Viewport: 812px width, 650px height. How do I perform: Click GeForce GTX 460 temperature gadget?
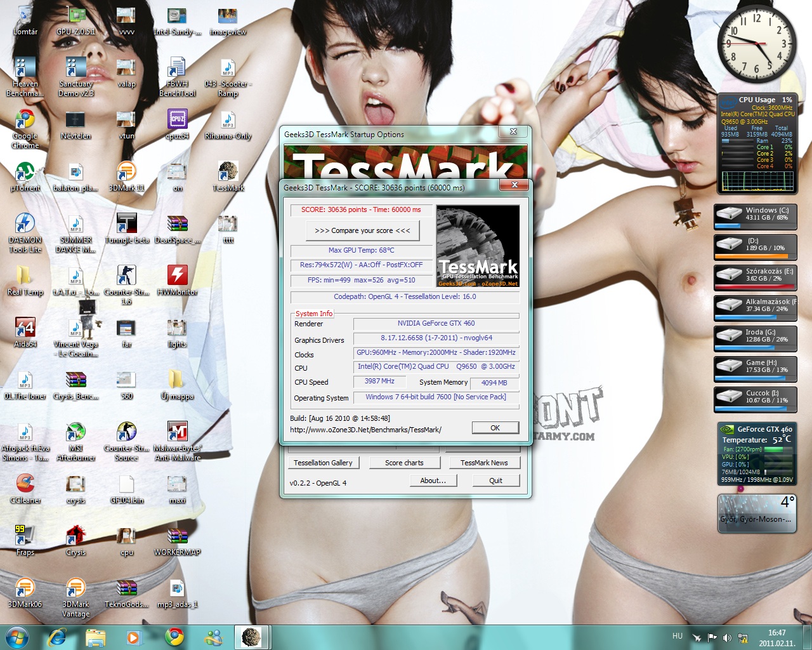757,454
